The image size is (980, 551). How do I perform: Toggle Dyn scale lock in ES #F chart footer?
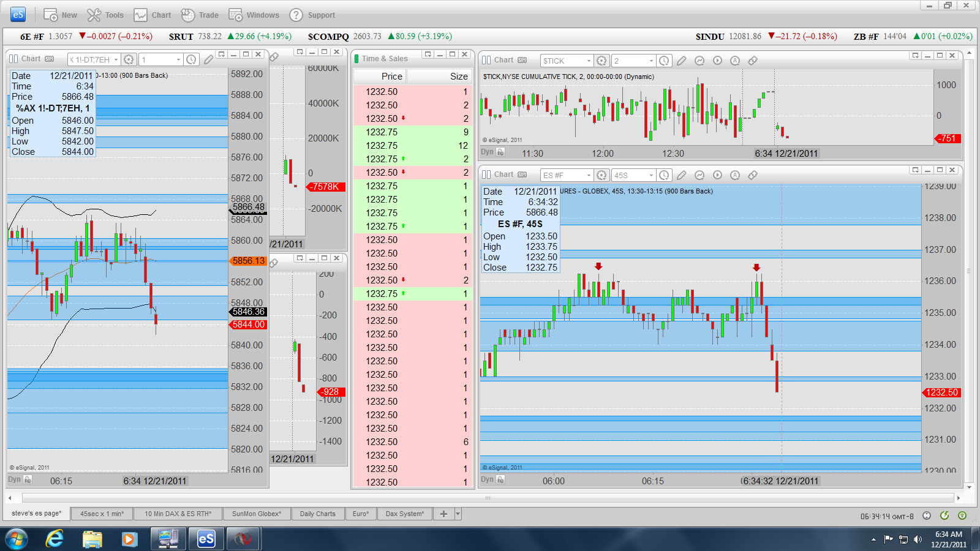click(500, 479)
